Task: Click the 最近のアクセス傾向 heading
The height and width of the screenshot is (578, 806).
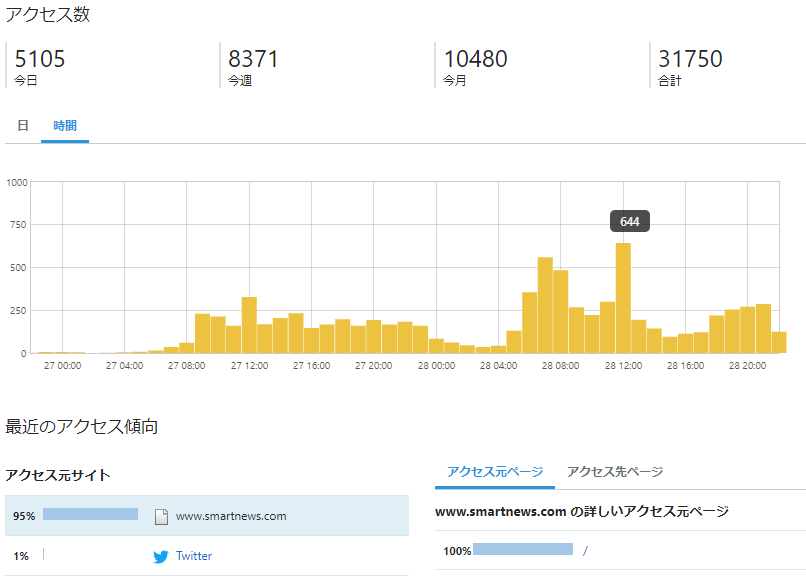Action: point(81,426)
